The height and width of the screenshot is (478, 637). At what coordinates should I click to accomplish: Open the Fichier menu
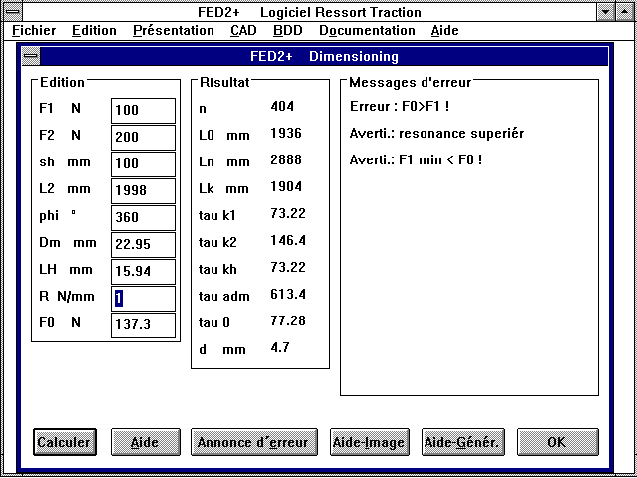[34, 31]
